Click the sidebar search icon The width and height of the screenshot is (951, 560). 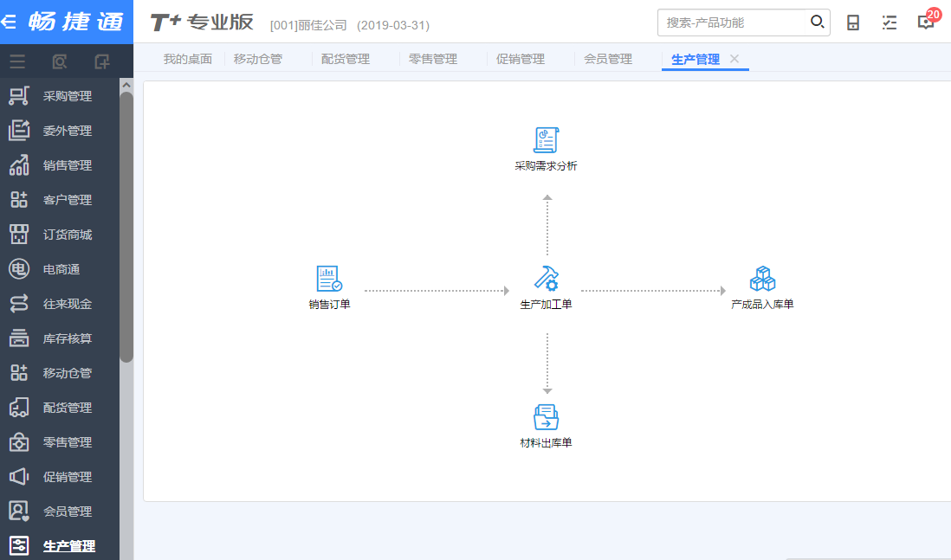tap(60, 61)
